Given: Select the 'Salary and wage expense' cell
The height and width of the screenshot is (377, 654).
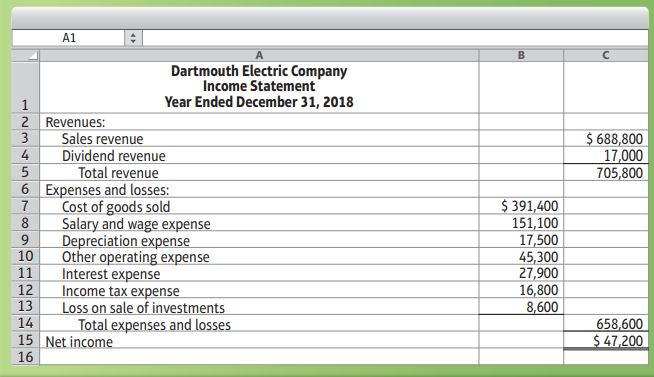Looking at the screenshot, I should [259, 224].
